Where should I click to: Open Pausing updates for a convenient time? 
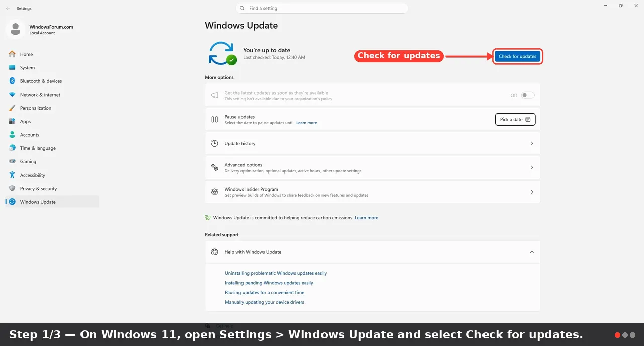265,292
